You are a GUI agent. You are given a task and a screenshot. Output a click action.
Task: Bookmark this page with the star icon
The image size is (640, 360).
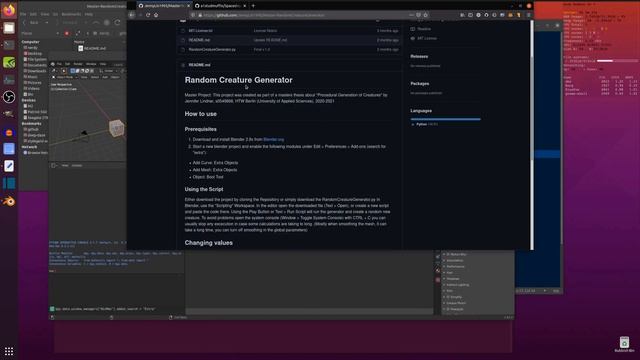point(425,15)
